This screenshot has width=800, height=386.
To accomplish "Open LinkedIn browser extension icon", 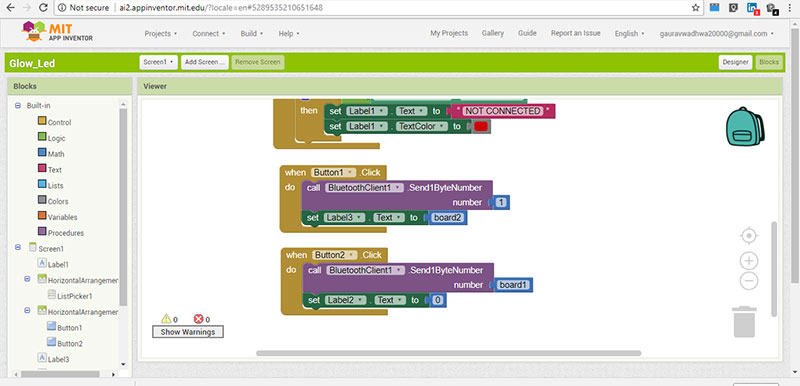I will click(752, 8).
